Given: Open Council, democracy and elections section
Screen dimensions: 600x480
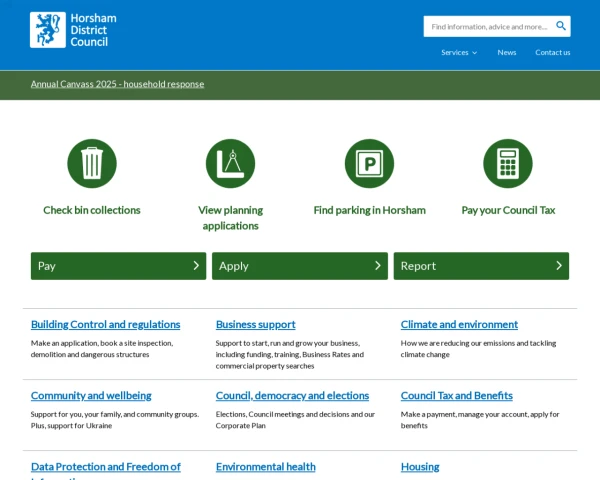Looking at the screenshot, I should 292,395.
